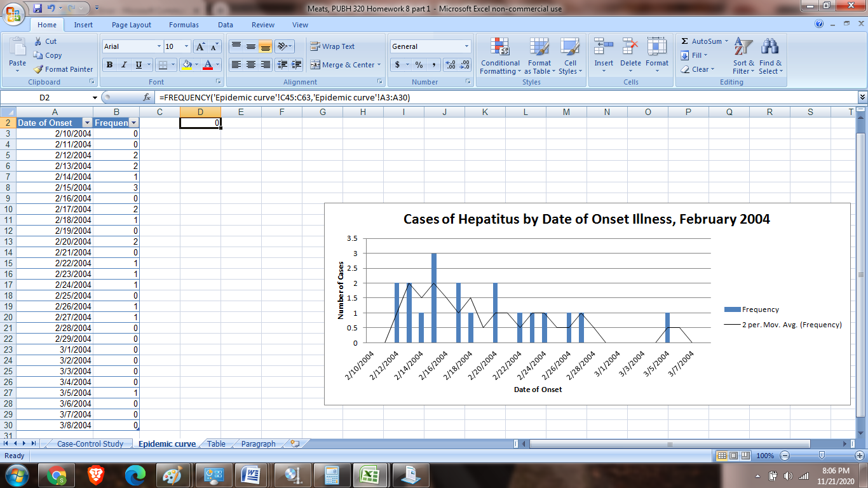Increase font size with Grow Font

click(x=200, y=46)
